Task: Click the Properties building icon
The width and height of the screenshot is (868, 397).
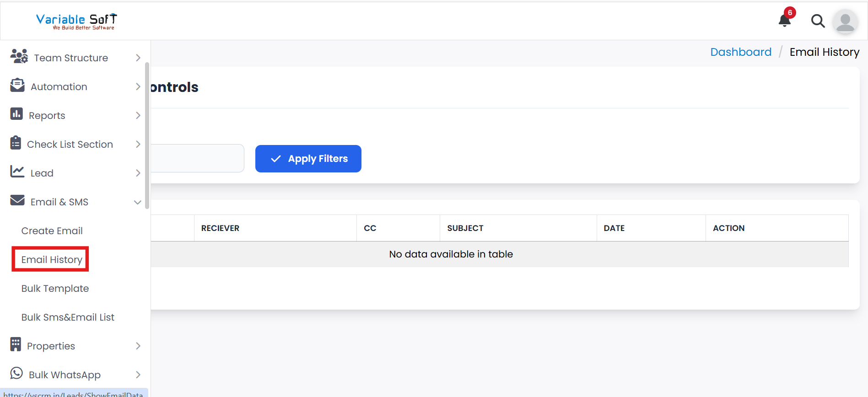Action: (16, 344)
